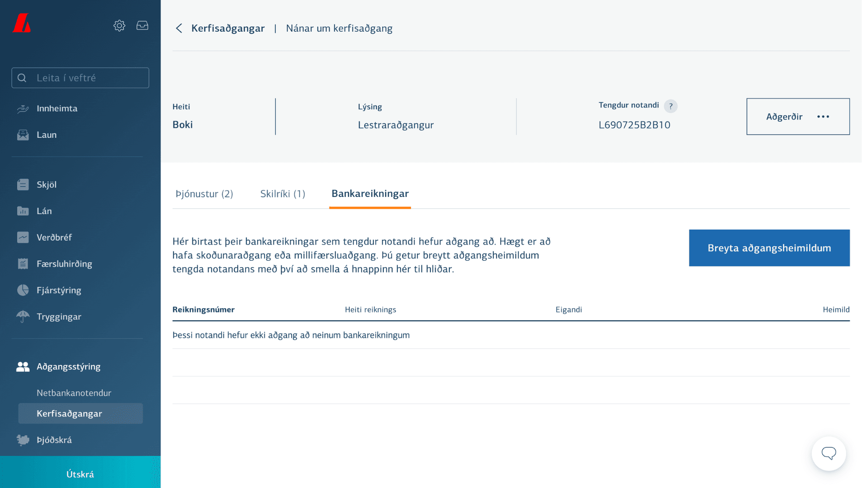The image size is (868, 488).
Task: Click the Eigandi column header
Action: pos(569,310)
